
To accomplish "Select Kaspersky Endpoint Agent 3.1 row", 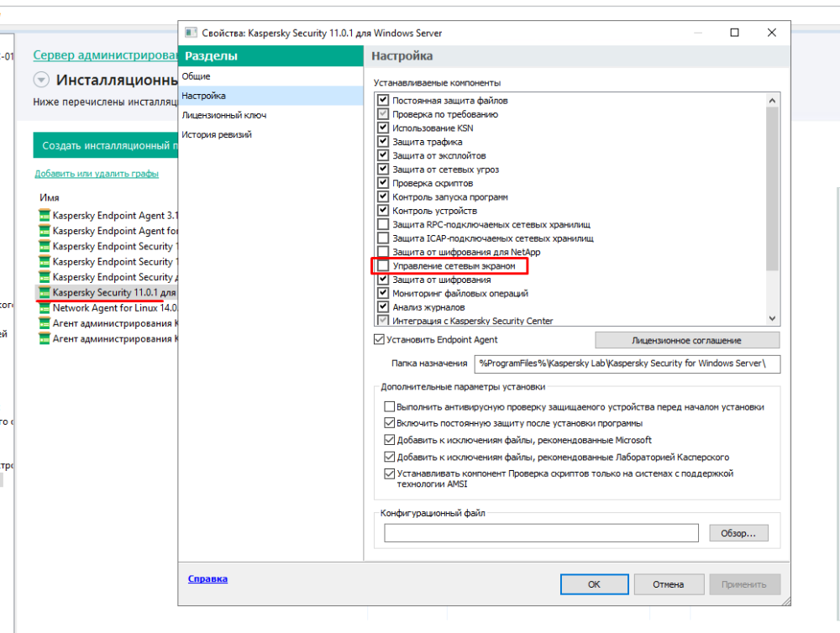I will click(x=108, y=215).
